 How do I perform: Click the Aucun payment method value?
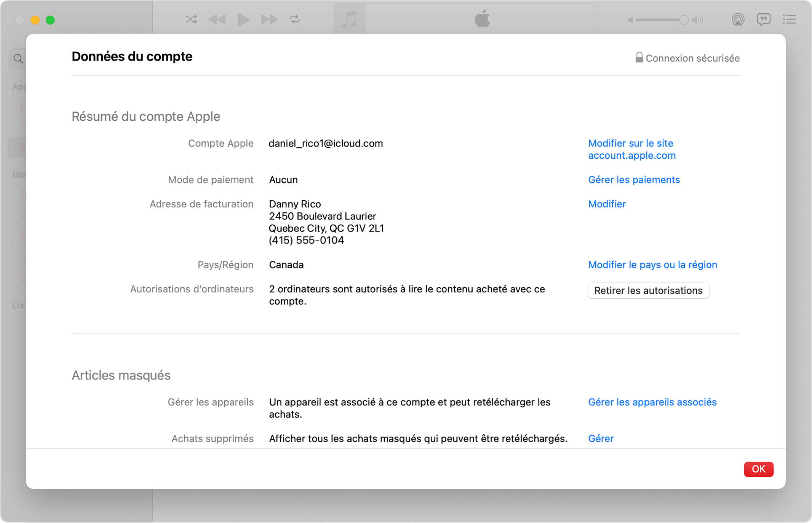tap(283, 180)
